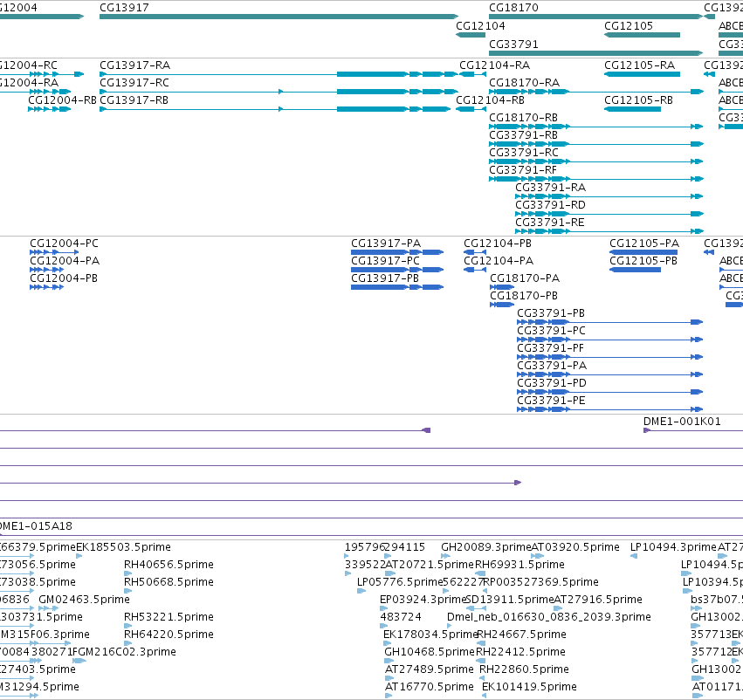The height and width of the screenshot is (700, 743).
Task: Open transcript label CG12104-RB
Action: tap(490, 100)
